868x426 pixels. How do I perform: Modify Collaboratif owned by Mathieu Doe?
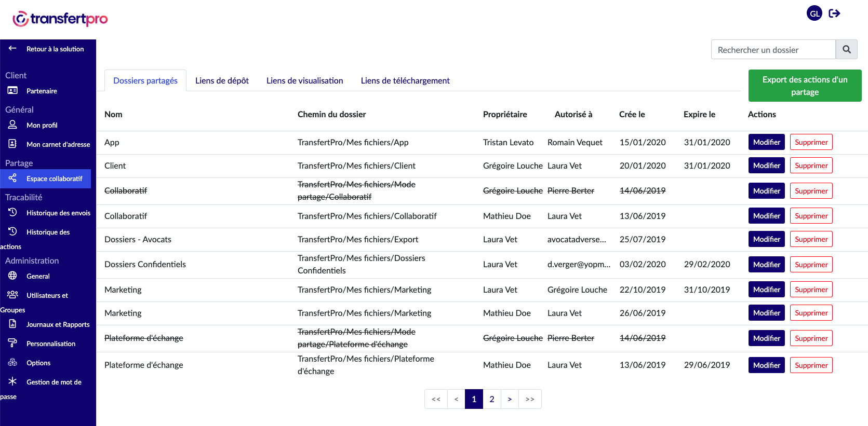pyautogui.click(x=766, y=216)
